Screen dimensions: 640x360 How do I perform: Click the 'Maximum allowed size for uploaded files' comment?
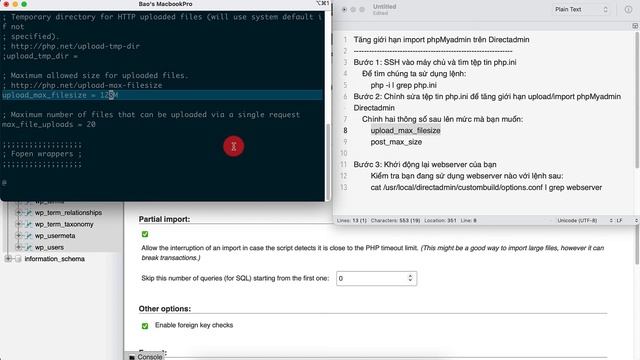click(x=96, y=76)
